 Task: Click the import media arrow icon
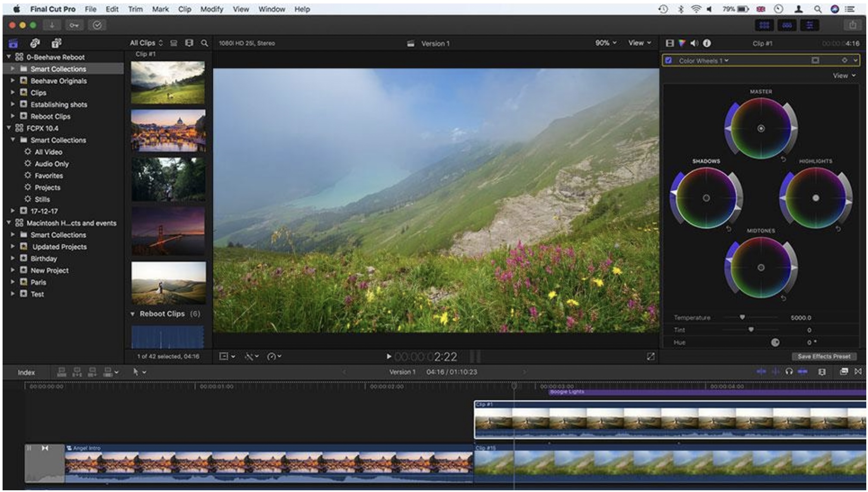pos(52,25)
